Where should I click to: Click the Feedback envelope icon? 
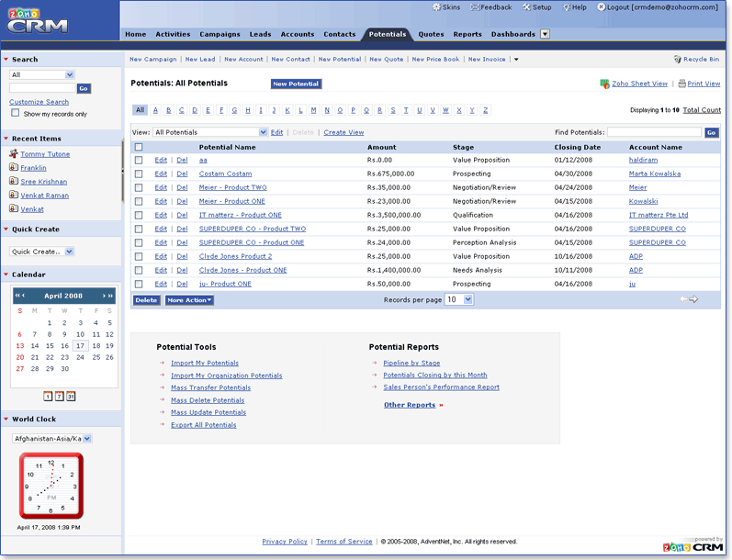[474, 7]
